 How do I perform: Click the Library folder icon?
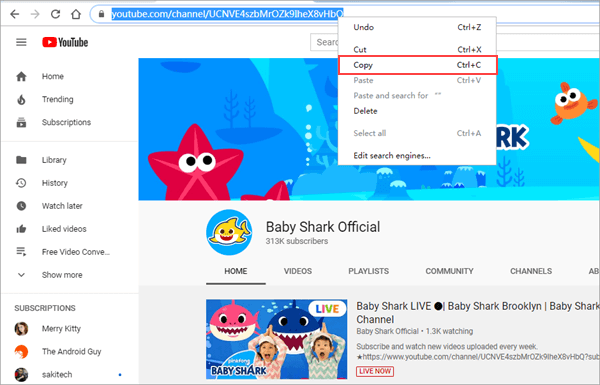tap(21, 160)
